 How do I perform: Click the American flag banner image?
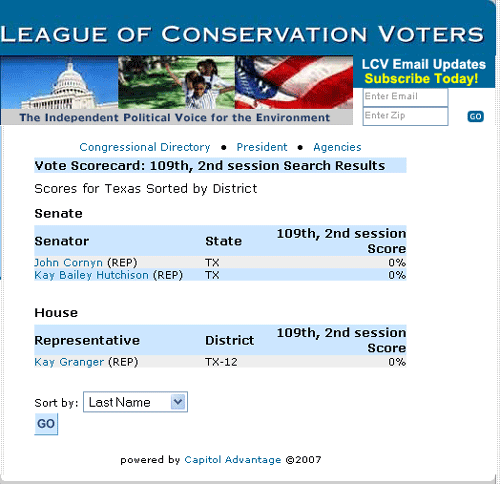tap(294, 82)
